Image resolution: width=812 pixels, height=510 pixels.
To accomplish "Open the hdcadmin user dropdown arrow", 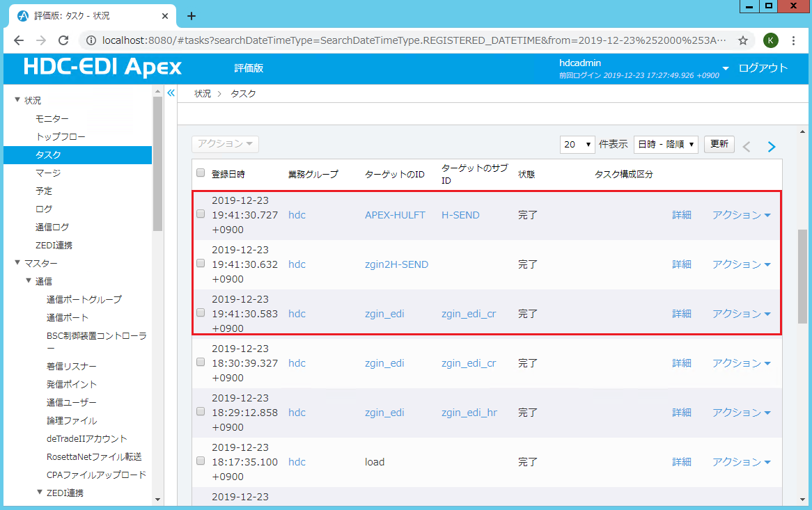I will click(x=726, y=68).
